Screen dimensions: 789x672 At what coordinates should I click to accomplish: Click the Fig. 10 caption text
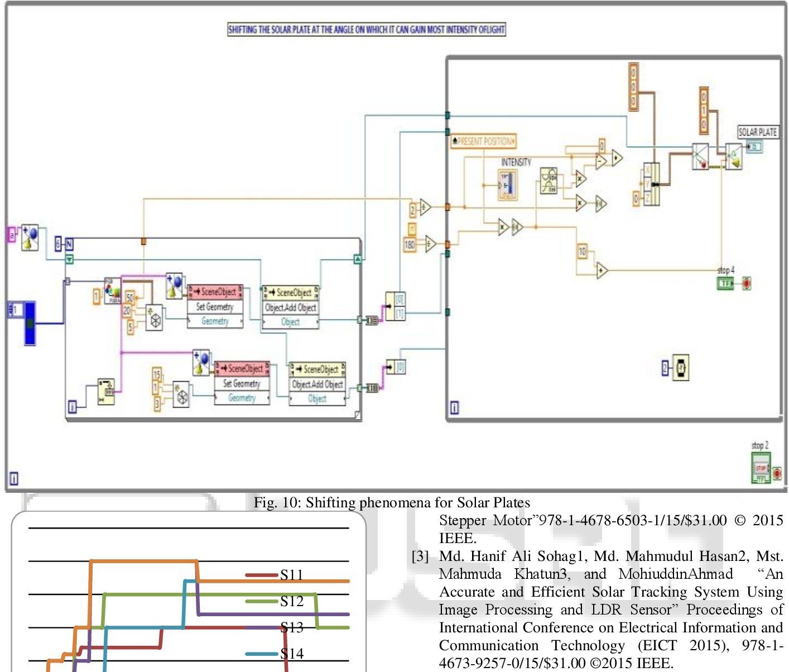(392, 502)
